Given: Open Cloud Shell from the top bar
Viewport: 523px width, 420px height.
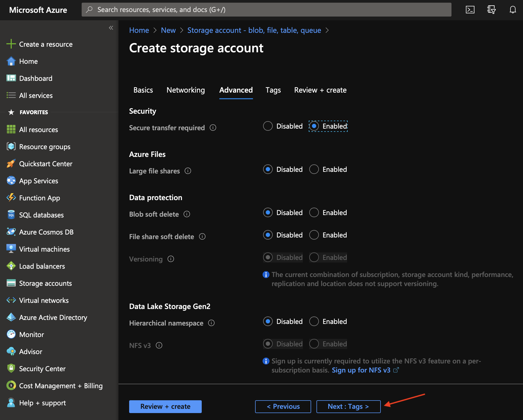Looking at the screenshot, I should 470,10.
